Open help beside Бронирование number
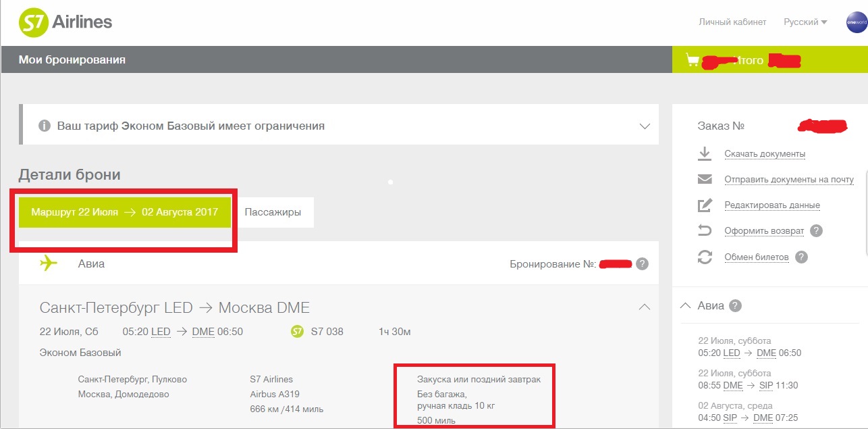The image size is (868, 429). (643, 263)
